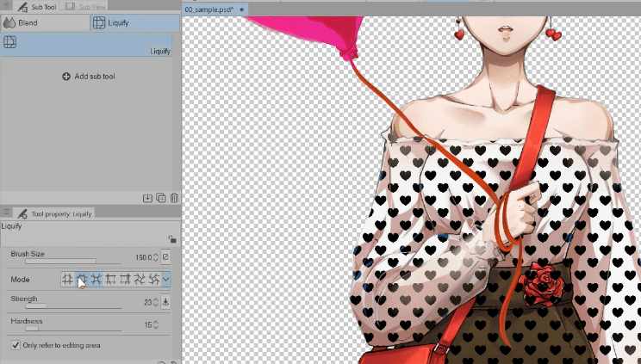
Task: Open Strength dynamics settings button
Action: pos(165,302)
